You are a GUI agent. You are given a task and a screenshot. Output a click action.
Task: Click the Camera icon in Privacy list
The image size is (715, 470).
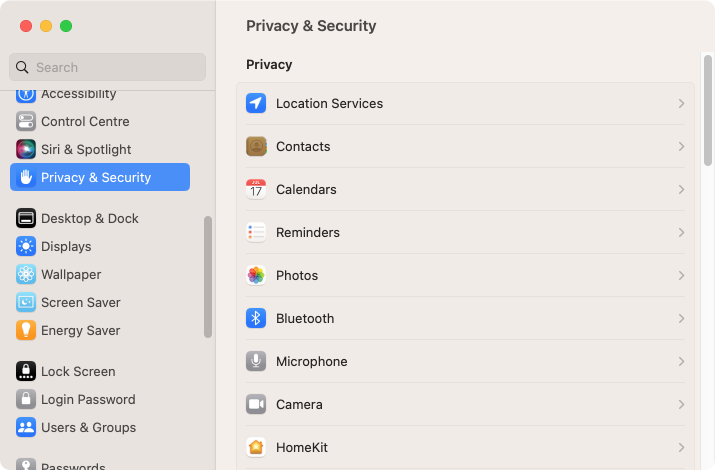coord(256,404)
